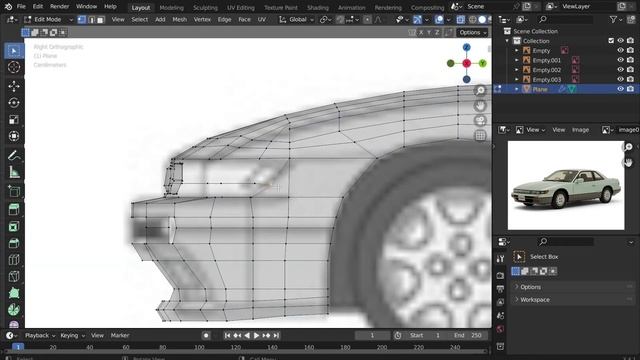
Task: Uncheck the Collection exclude checkbox
Action: [611, 41]
